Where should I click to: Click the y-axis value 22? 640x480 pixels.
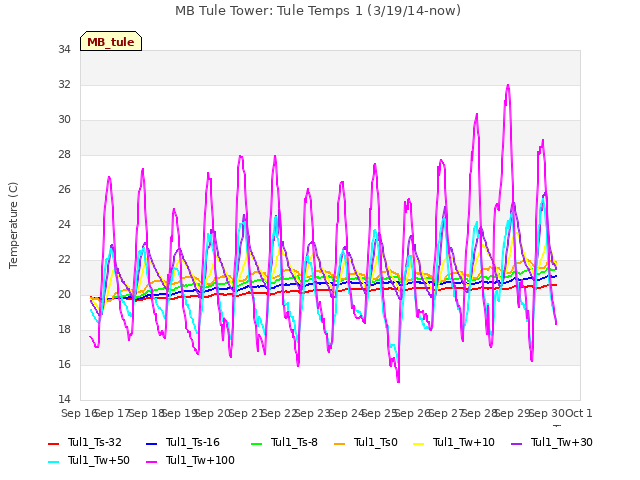[x=64, y=260]
